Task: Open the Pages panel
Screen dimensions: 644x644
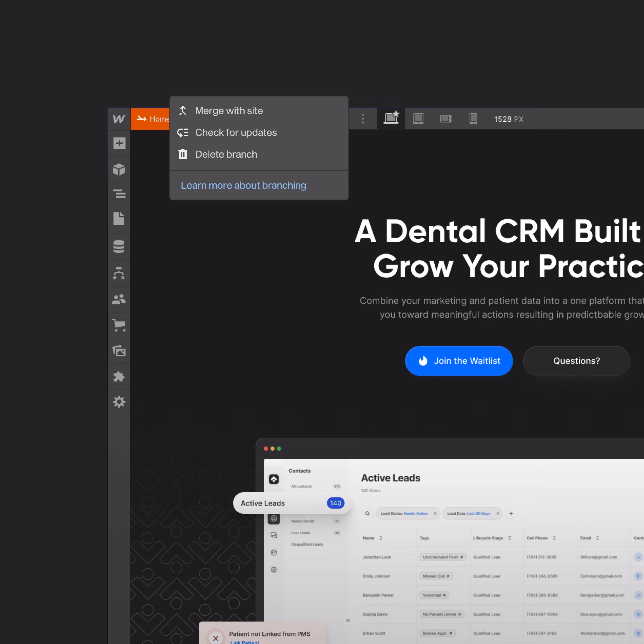Action: point(119,219)
